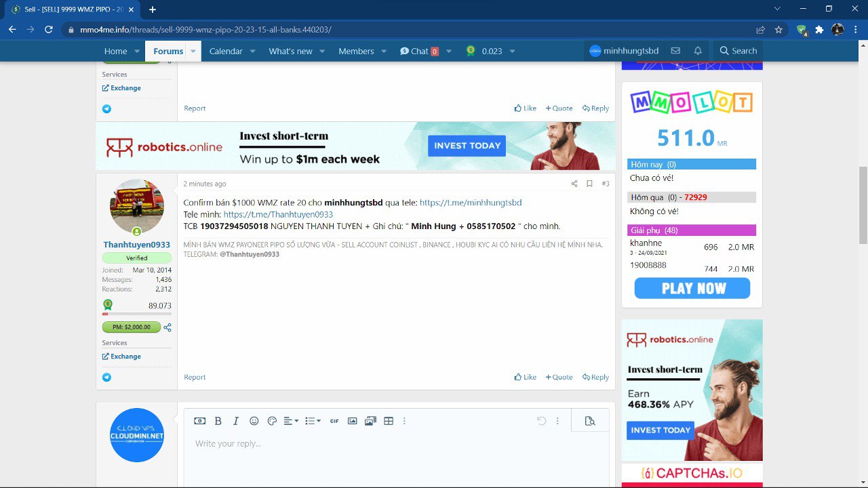Reload the page with the browser refresh icon
The height and width of the screenshot is (488, 868).
(49, 30)
